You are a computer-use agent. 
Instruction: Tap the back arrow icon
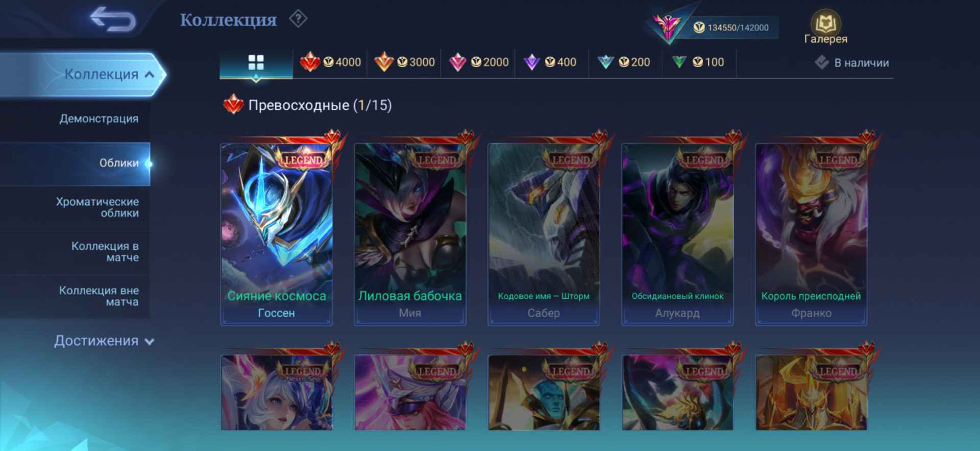[x=113, y=19]
